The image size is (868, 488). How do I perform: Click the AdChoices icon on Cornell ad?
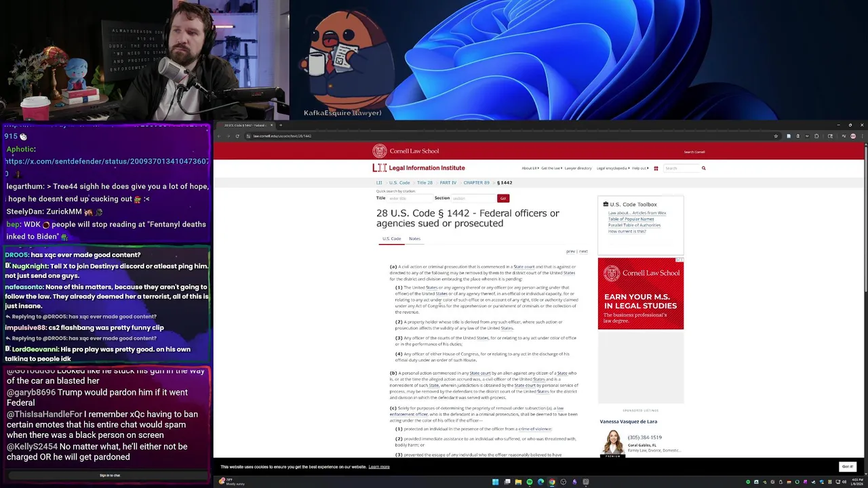pyautogui.click(x=679, y=260)
